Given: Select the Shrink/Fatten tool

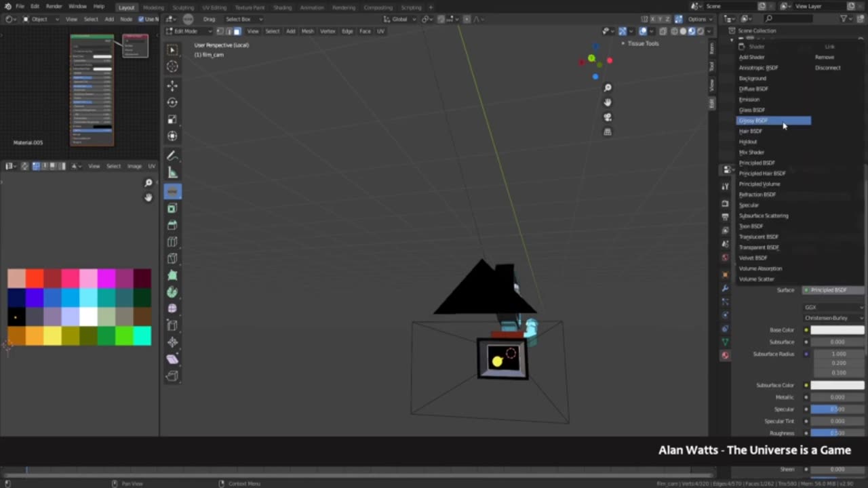Looking at the screenshot, I should click(x=172, y=342).
